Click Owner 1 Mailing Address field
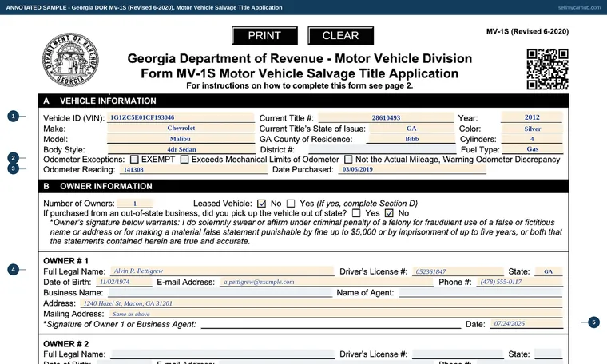 tap(335, 314)
